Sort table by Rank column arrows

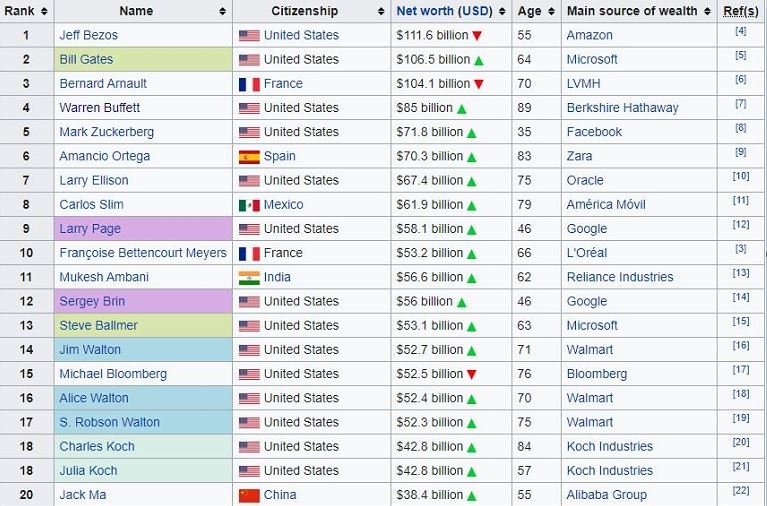(44, 11)
